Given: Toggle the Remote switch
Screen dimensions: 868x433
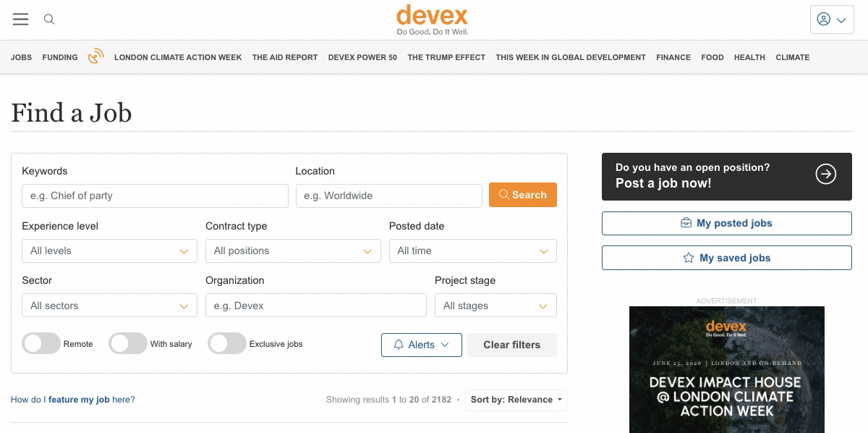Looking at the screenshot, I should [41, 344].
